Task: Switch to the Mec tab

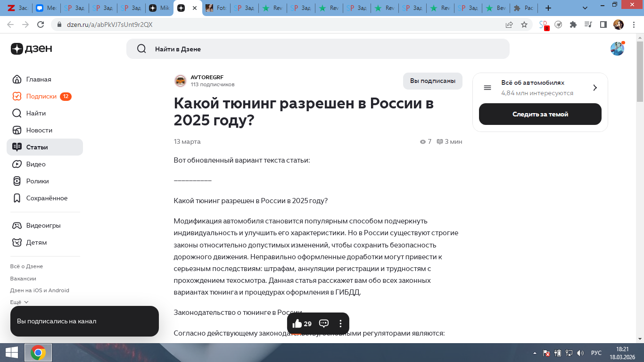Action: point(46,8)
